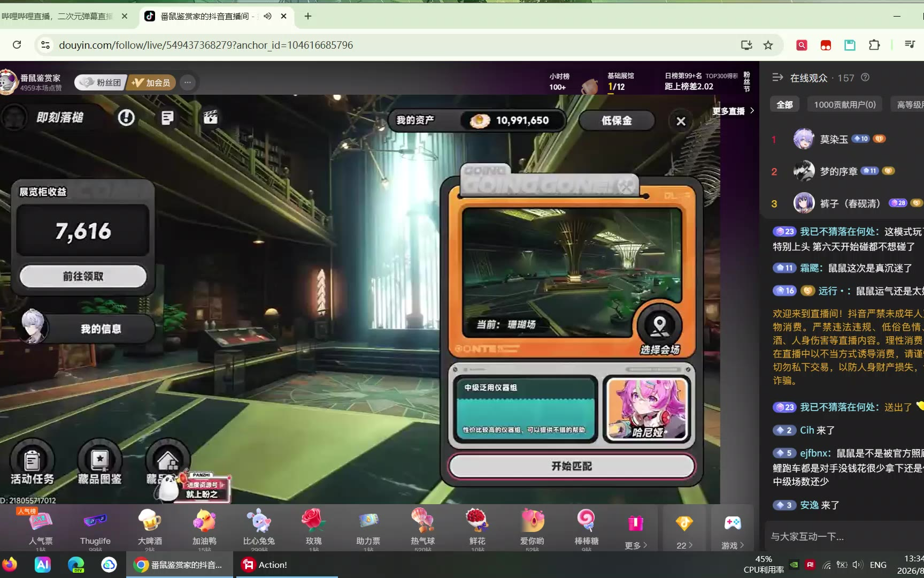Open the notes list icon in game header

[x=167, y=118]
